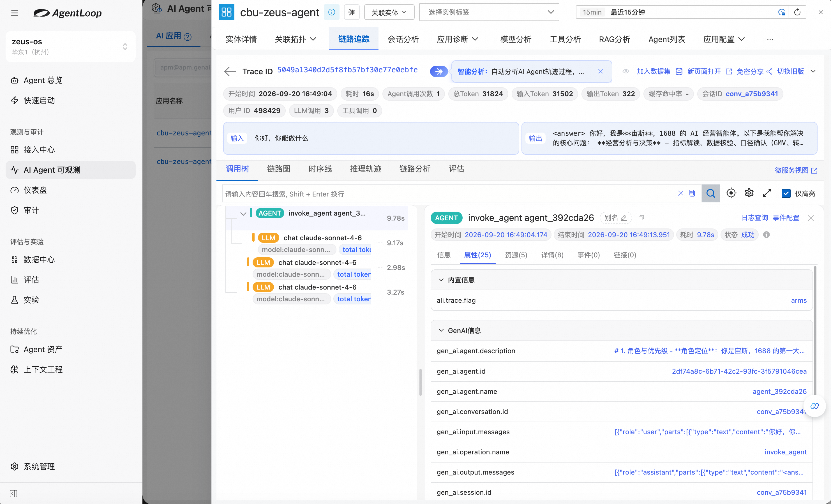
Task: Click the detail panel vertical scrollbar
Action: point(815,330)
